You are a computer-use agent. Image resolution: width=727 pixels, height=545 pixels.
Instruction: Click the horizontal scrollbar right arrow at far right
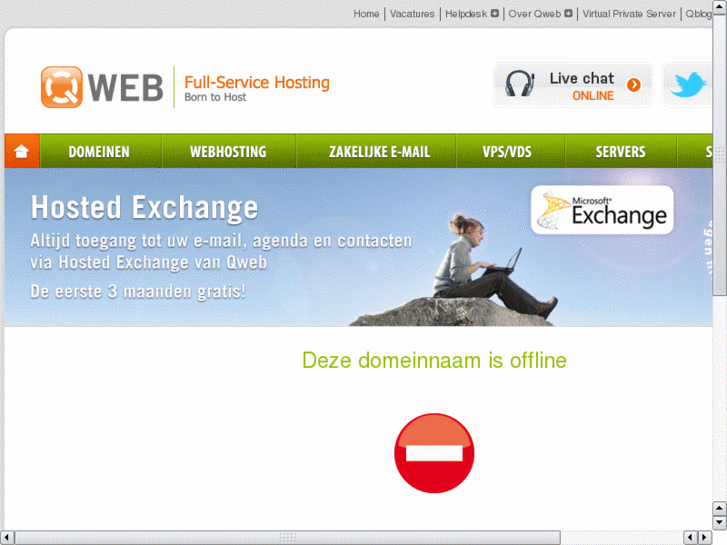[x=705, y=537]
